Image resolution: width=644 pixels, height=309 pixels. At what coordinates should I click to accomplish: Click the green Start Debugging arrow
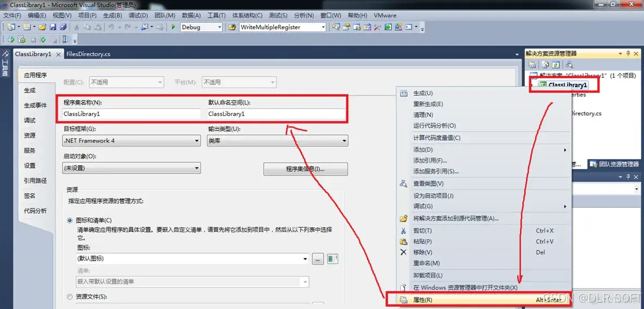(174, 27)
